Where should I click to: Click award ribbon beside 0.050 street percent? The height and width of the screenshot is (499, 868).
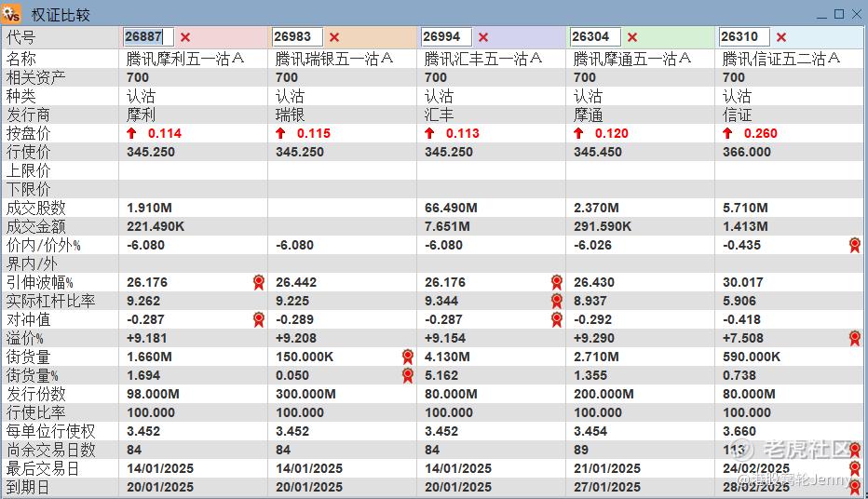click(407, 375)
